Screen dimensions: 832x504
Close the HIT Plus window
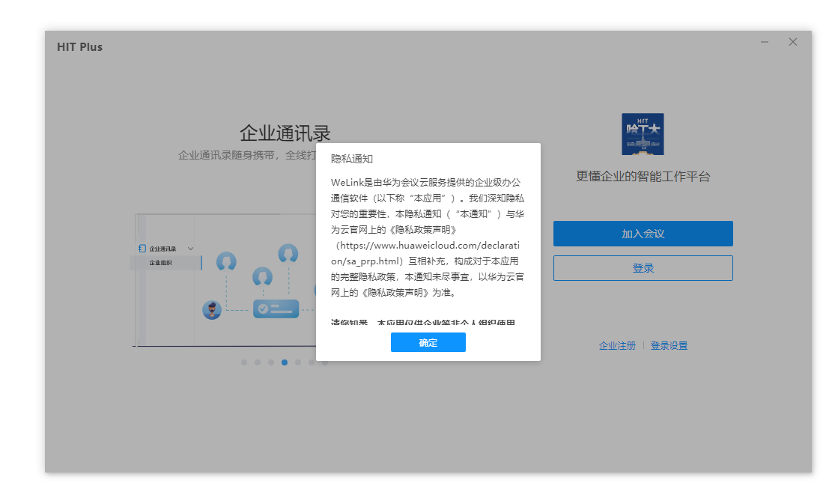click(x=793, y=42)
